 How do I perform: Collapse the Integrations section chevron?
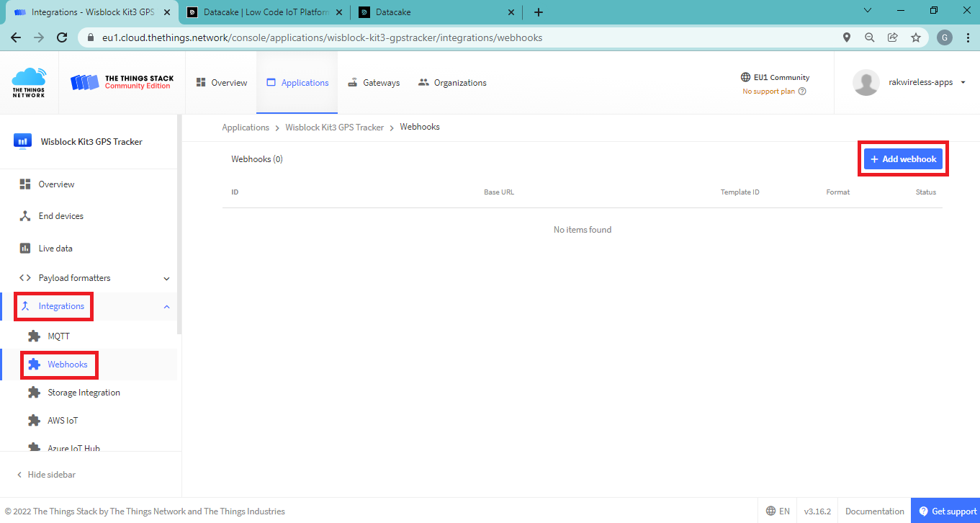166,307
